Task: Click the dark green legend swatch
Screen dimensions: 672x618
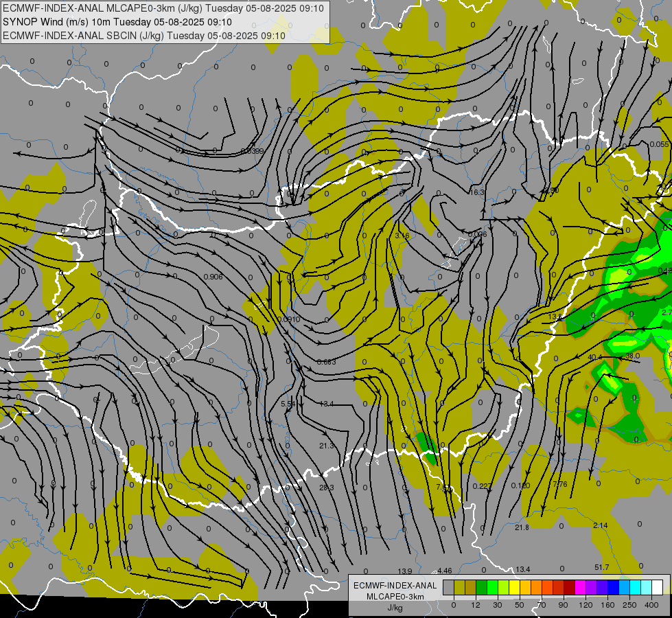Action: 482,587
